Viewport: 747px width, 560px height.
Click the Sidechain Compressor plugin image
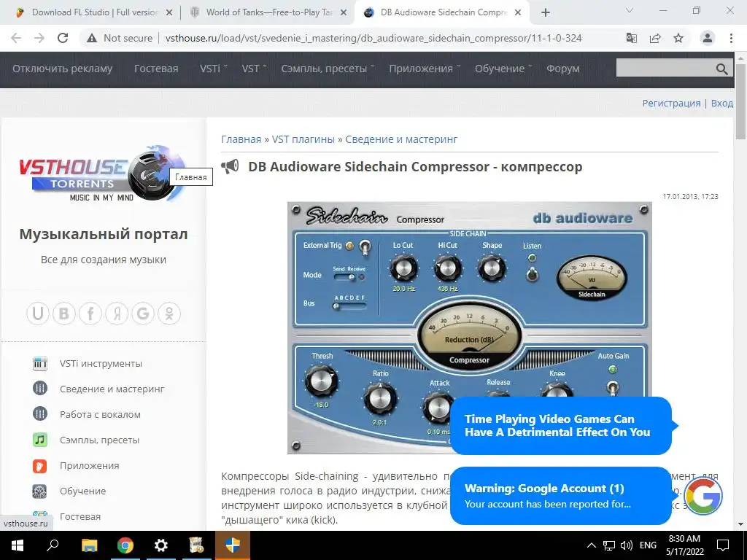coord(469,327)
